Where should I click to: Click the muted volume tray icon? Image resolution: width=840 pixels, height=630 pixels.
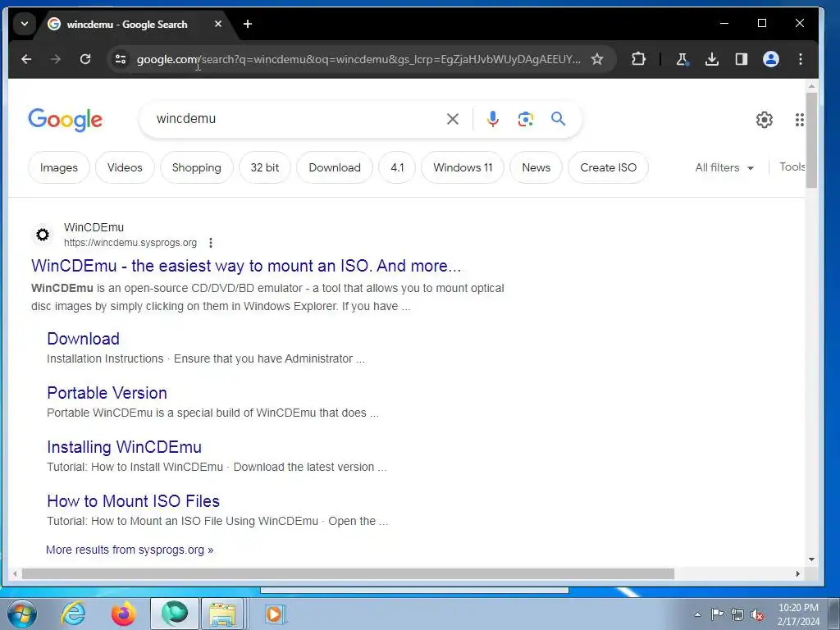757,614
